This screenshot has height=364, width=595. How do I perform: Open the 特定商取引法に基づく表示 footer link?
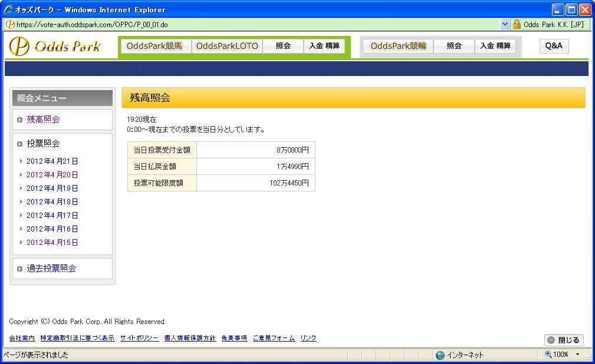[77, 338]
